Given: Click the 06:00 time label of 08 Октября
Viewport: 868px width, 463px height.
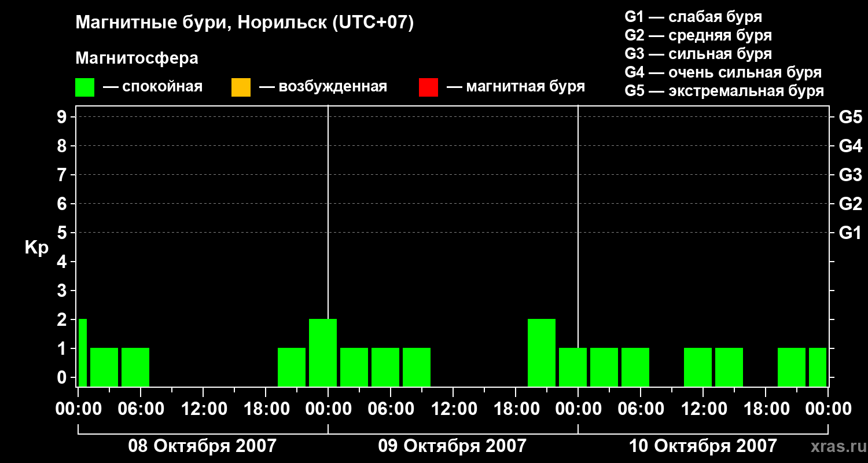Looking at the screenshot, I should pyautogui.click(x=141, y=409).
